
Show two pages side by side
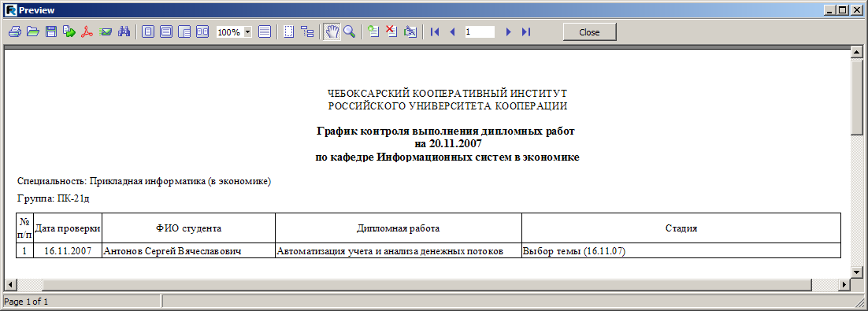coord(202,32)
